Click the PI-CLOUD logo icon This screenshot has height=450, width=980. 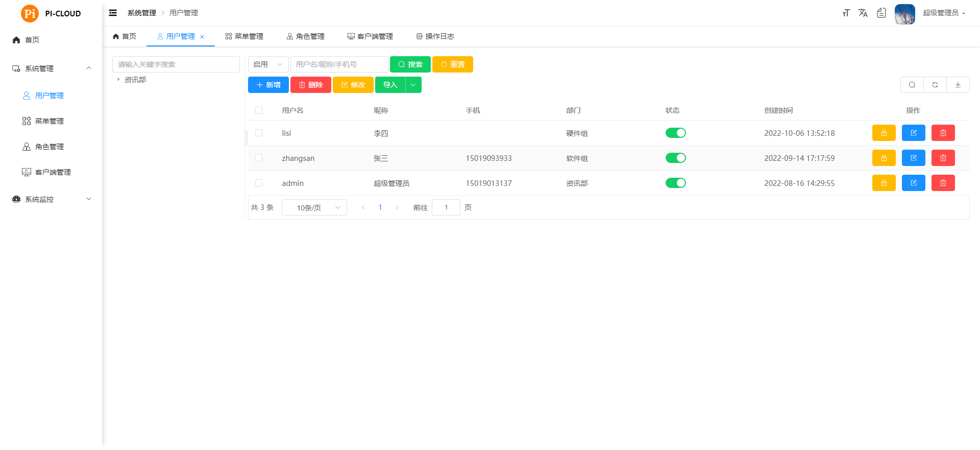pyautogui.click(x=30, y=13)
